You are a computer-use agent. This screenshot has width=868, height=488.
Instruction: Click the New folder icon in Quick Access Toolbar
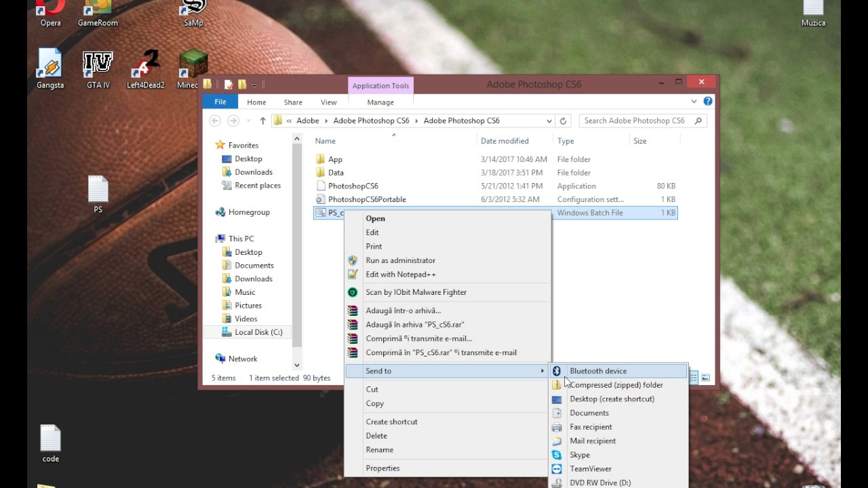click(242, 83)
